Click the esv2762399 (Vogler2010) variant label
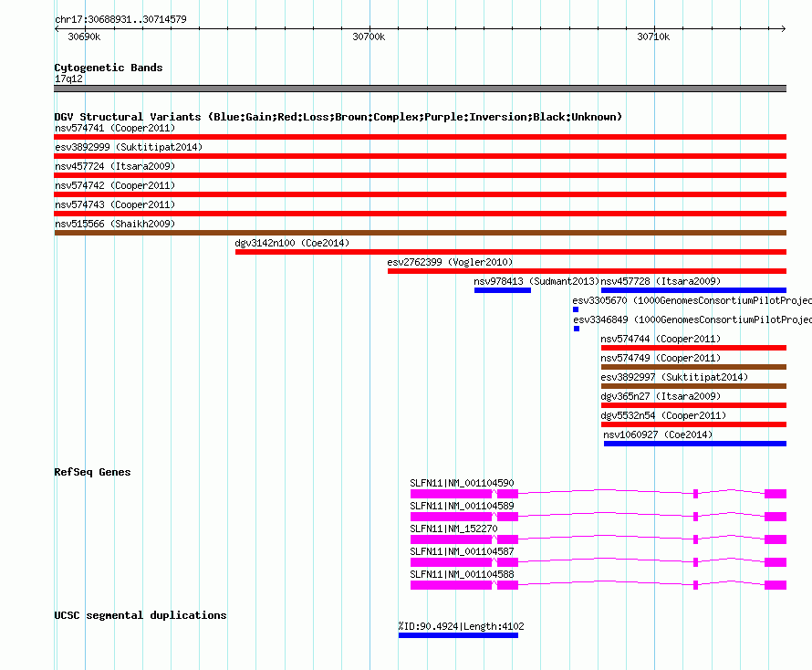Image resolution: width=812 pixels, height=670 pixels. tap(450, 262)
